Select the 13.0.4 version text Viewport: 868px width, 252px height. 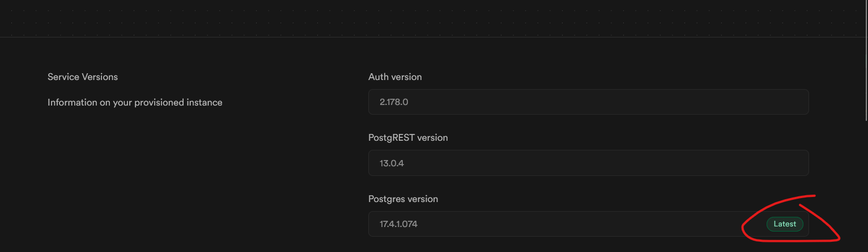392,163
